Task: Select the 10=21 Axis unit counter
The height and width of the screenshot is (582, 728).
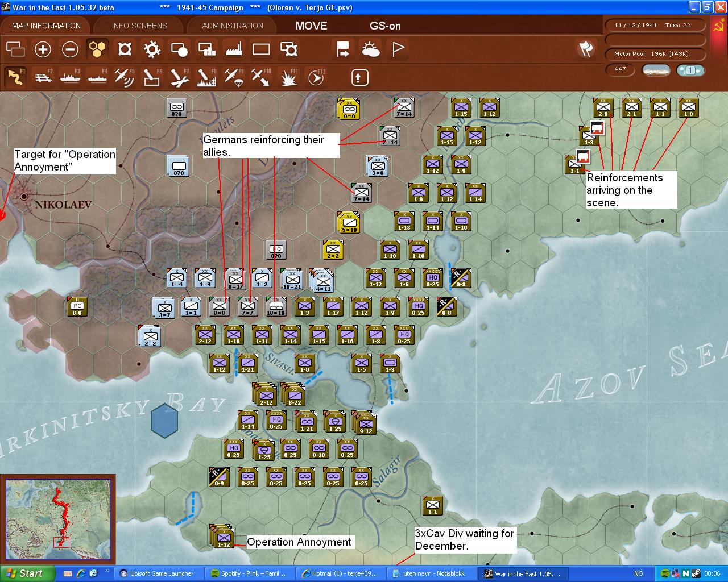Action: tap(292, 278)
